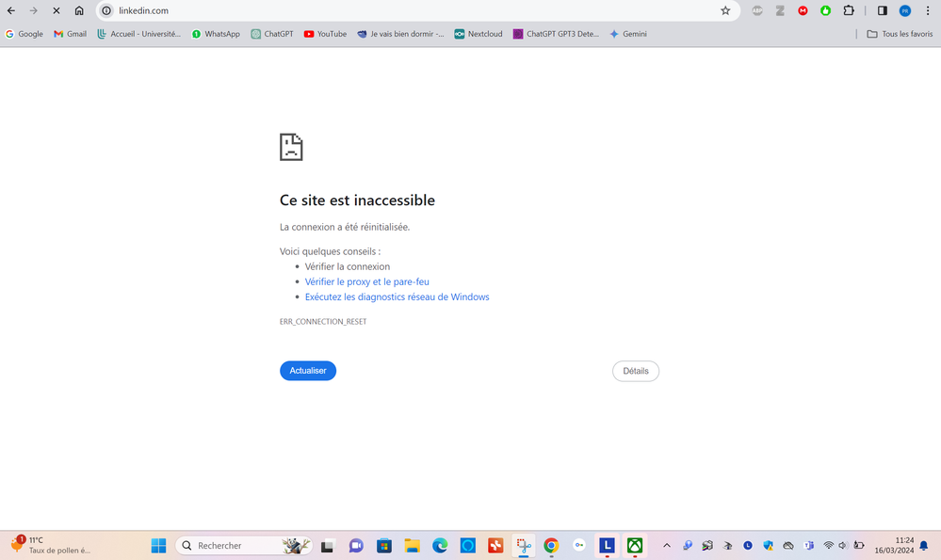The image size is (941, 560).
Task: Open the Gemini bookmark
Action: click(627, 34)
